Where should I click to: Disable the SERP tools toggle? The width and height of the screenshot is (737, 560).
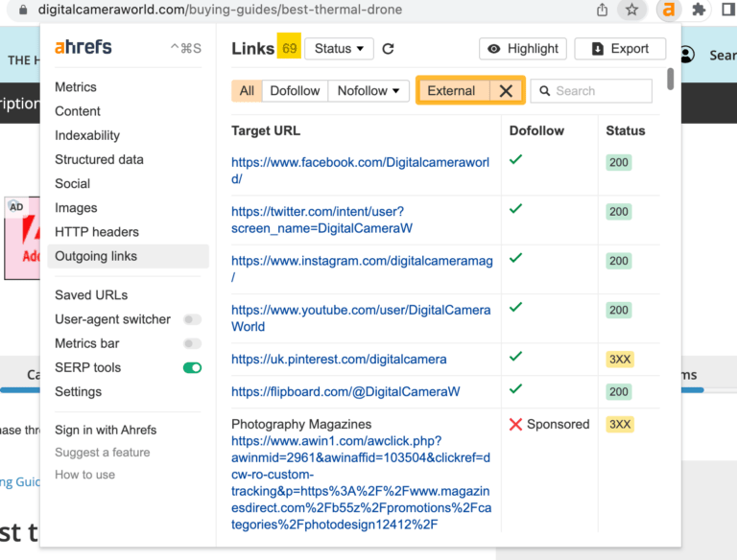pos(192,368)
